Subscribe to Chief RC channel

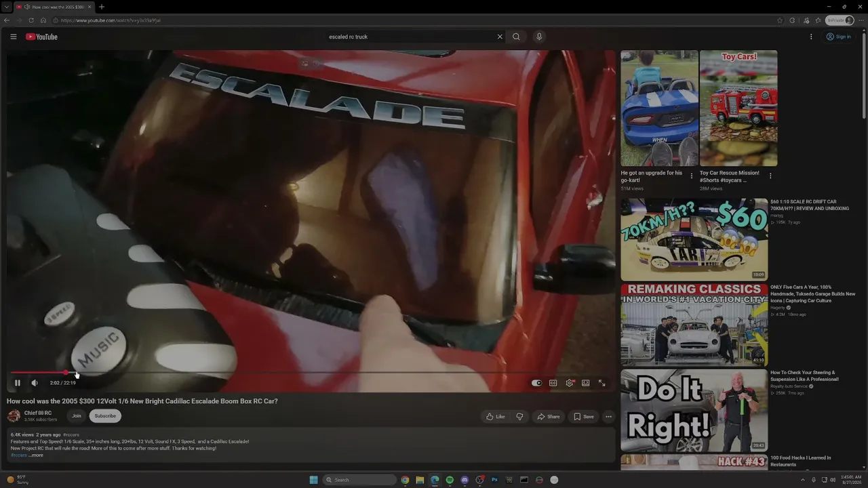105,416
